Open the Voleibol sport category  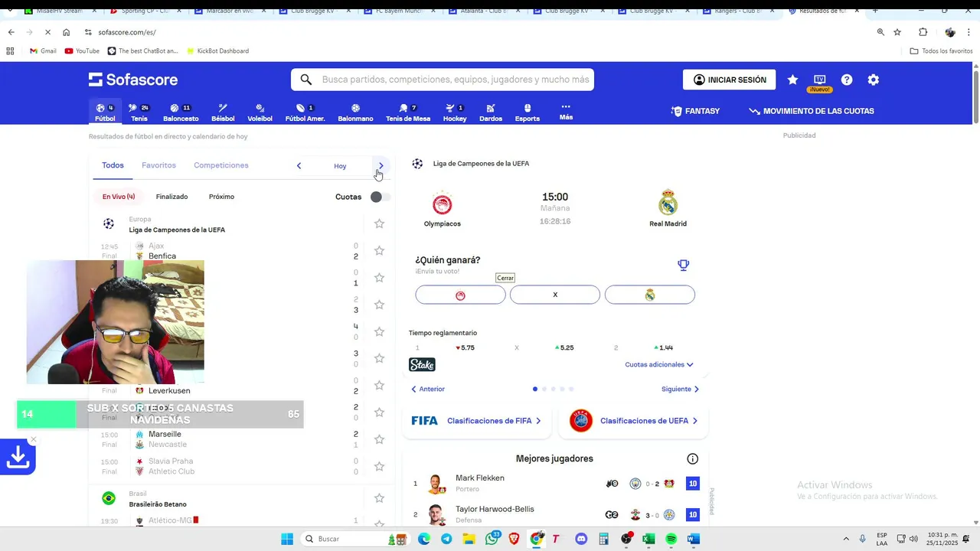coord(260,112)
